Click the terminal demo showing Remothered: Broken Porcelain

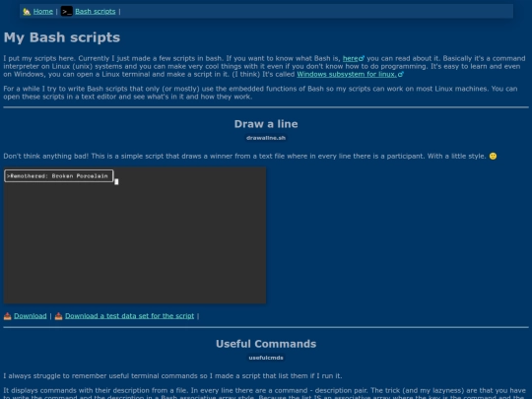click(x=135, y=234)
